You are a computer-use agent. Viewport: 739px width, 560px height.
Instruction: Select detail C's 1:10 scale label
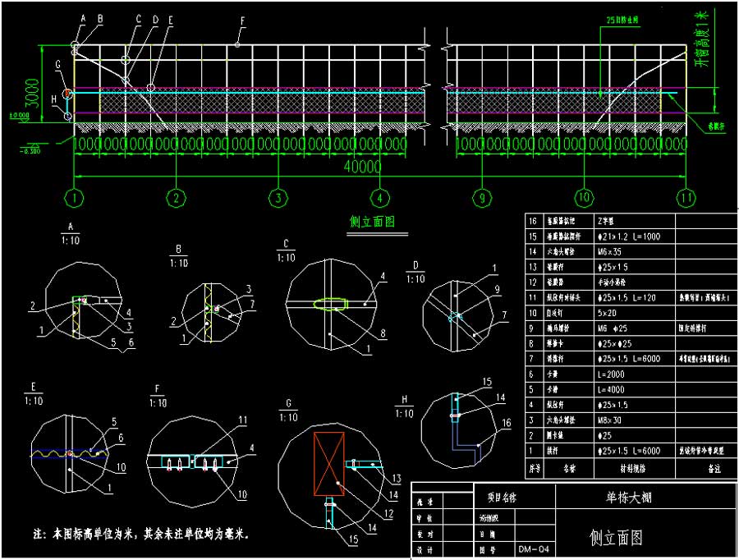pyautogui.click(x=286, y=258)
